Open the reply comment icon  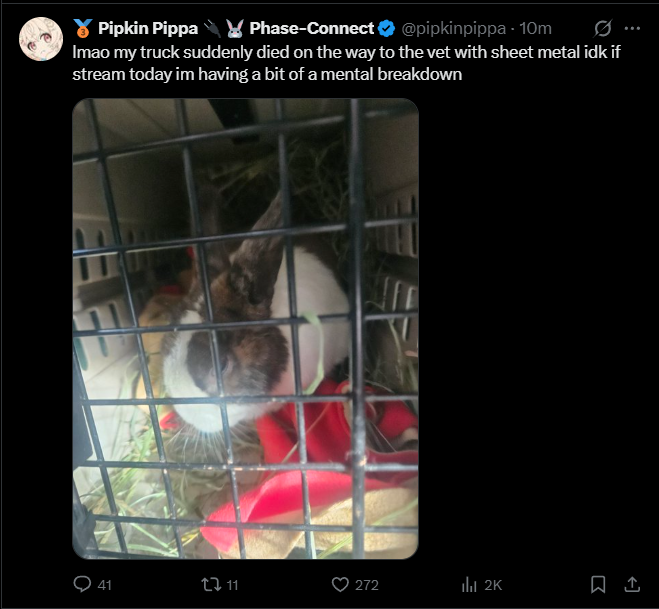point(82,584)
